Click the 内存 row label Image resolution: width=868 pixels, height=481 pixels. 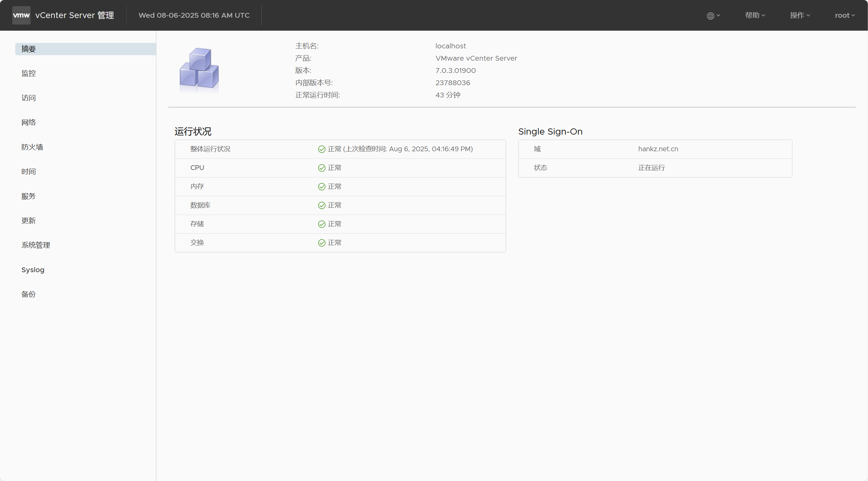pyautogui.click(x=197, y=187)
